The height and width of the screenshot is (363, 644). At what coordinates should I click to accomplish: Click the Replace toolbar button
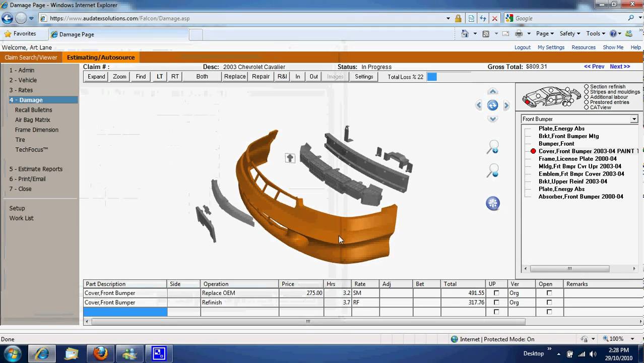[235, 77]
